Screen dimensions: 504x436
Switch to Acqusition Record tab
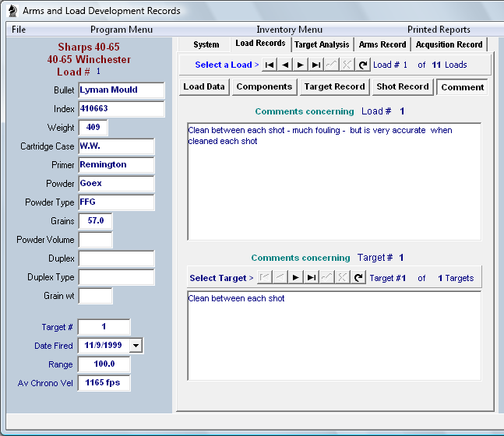449,44
